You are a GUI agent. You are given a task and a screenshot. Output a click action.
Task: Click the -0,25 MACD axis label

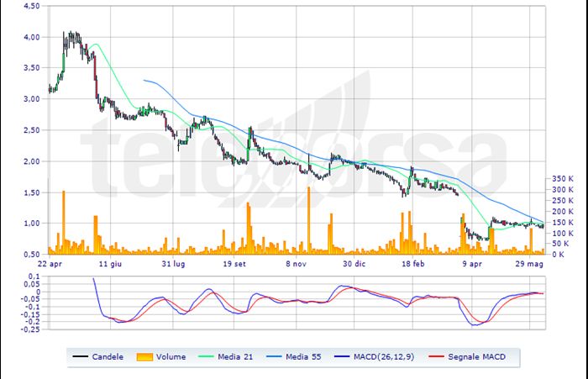[x=29, y=329]
